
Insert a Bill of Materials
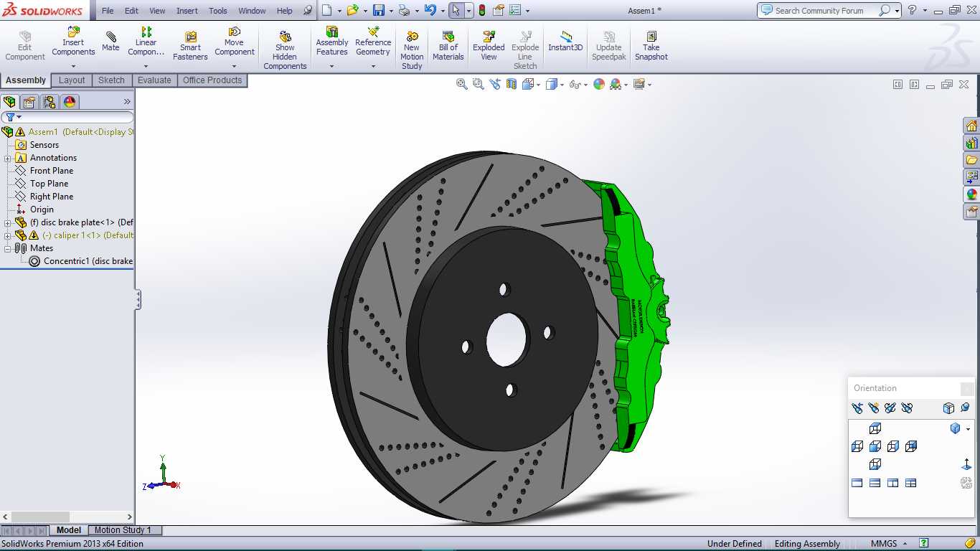(x=448, y=46)
